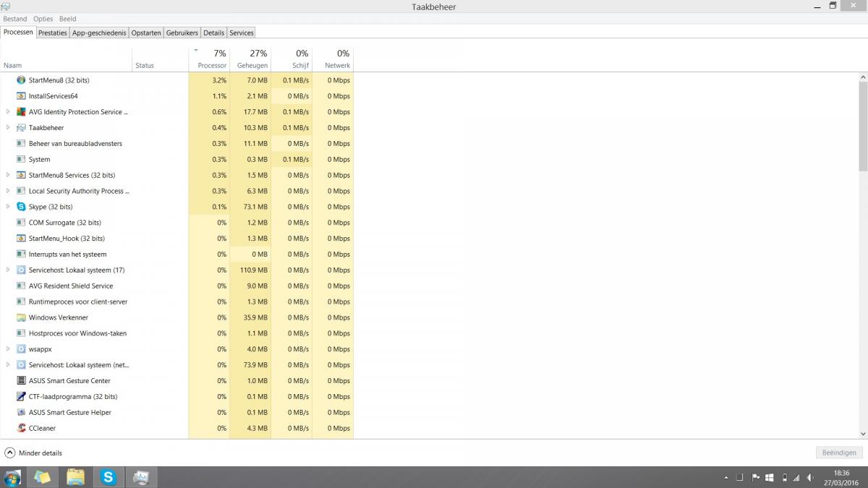Click the CCleaner process icon

pyautogui.click(x=21, y=429)
